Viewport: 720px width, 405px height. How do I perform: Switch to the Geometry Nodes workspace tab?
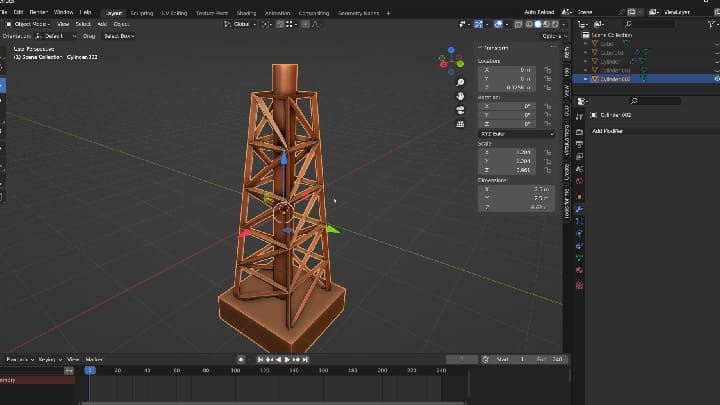click(359, 13)
